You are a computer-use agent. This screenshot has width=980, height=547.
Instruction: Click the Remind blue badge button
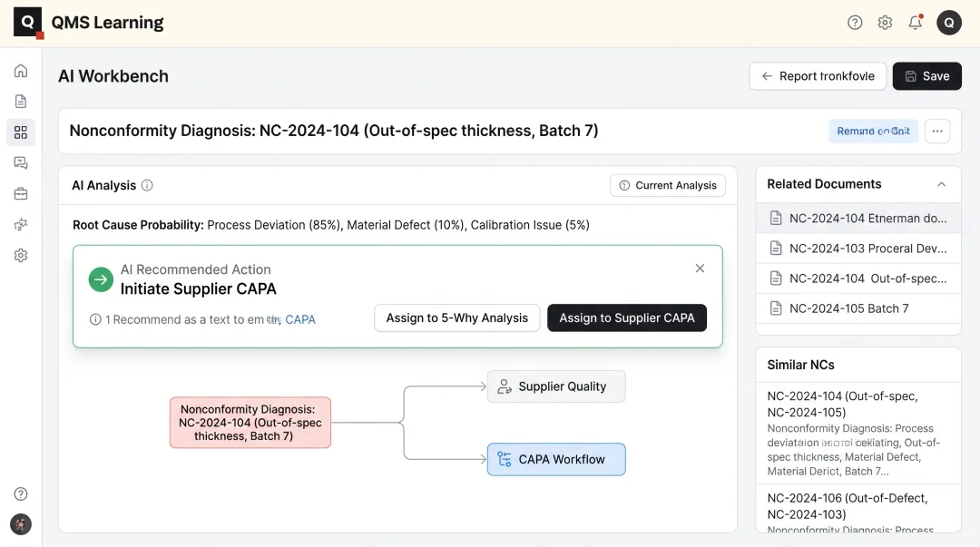pos(873,132)
